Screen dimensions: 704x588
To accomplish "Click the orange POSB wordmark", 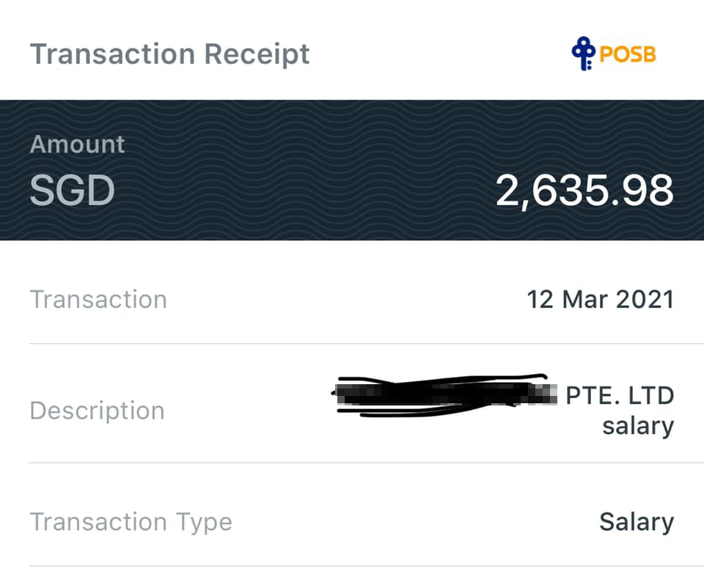I will [x=628, y=55].
